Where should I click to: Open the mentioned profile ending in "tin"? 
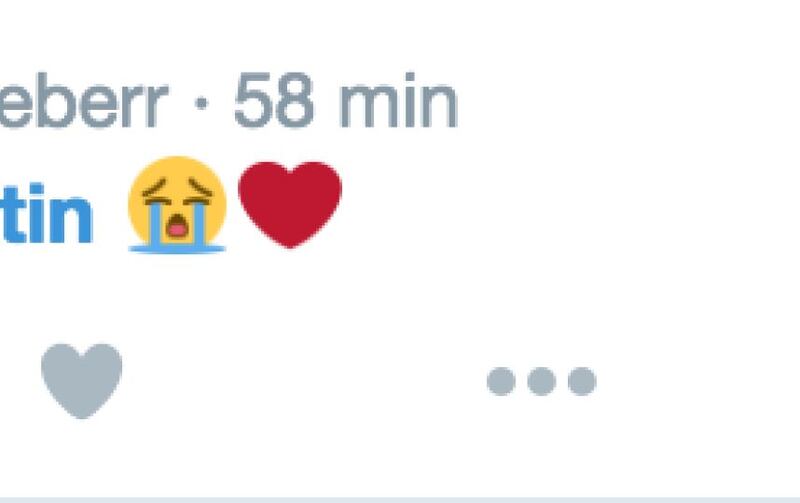(46, 213)
